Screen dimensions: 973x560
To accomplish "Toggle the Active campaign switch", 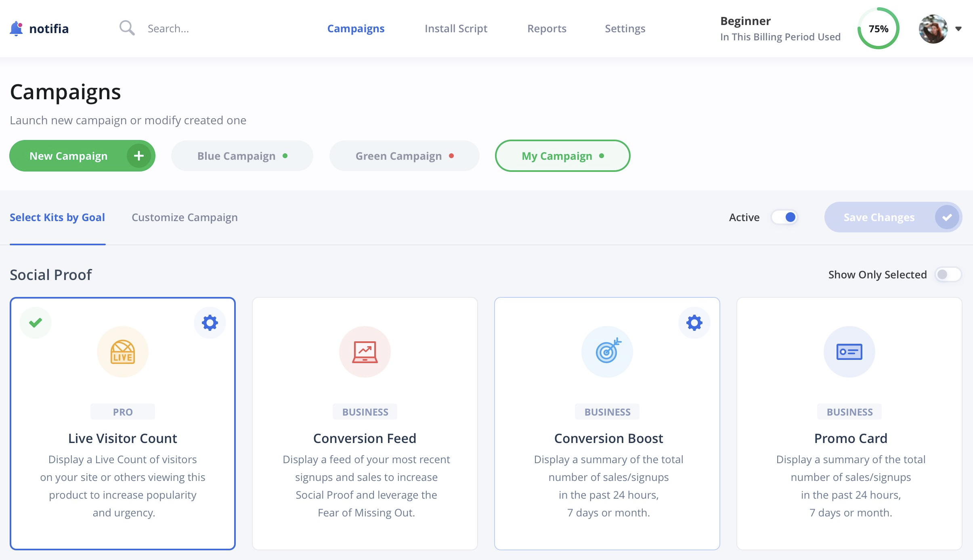I will click(x=784, y=217).
